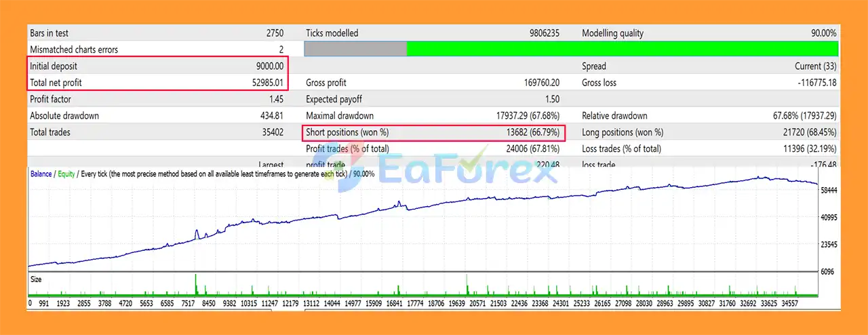
Task: Click the Total trades value 35402
Action: (x=271, y=132)
